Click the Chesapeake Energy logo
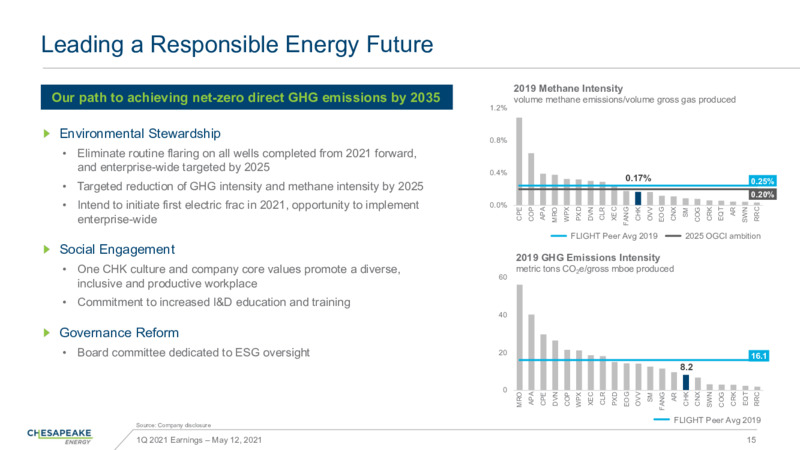Screen dimensions: 800x450 [60, 436]
